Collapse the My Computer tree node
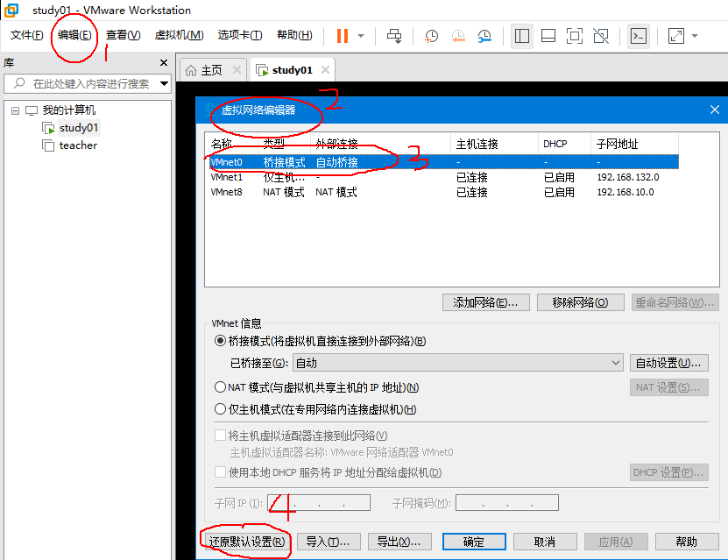This screenshot has width=728, height=560. coord(15,110)
